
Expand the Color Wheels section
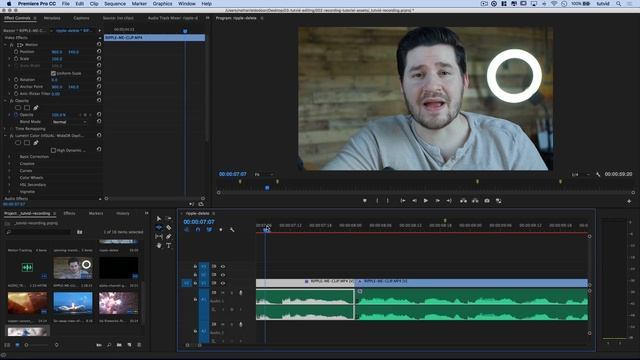pos(9,178)
